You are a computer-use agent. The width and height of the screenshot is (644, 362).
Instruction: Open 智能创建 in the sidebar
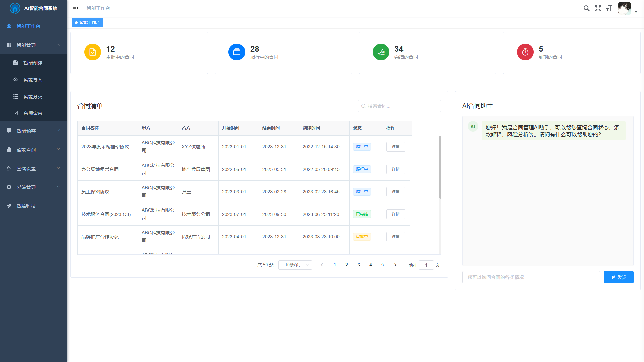click(x=33, y=63)
